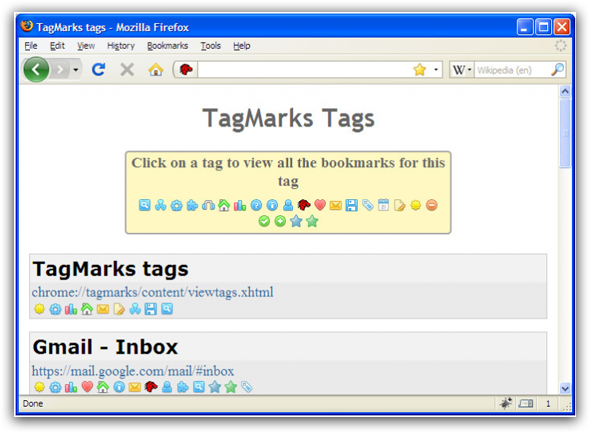This screenshot has width=590, height=432.
Task: Open the back/forward history dropdown arrow
Action: pos(76,70)
